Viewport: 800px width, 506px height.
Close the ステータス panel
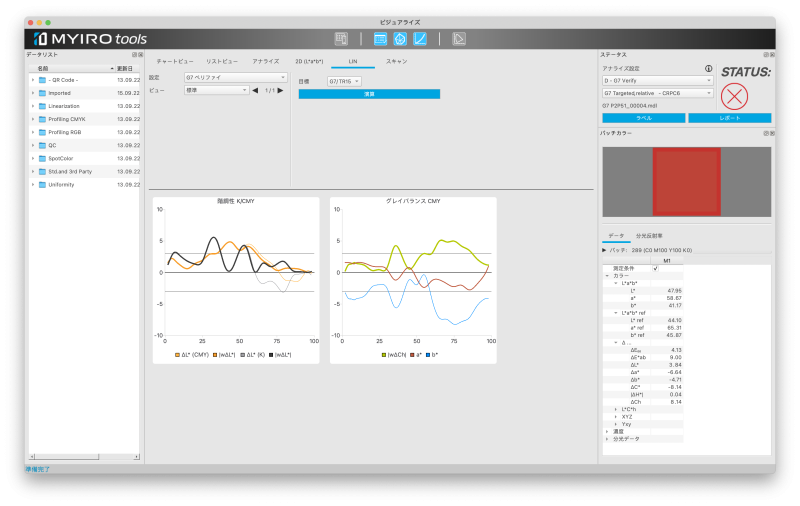[x=771, y=55]
